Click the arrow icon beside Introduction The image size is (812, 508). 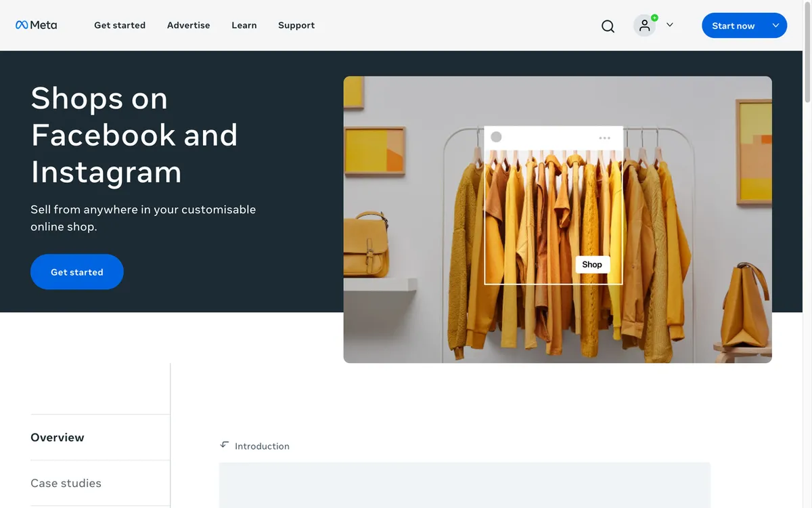click(225, 445)
